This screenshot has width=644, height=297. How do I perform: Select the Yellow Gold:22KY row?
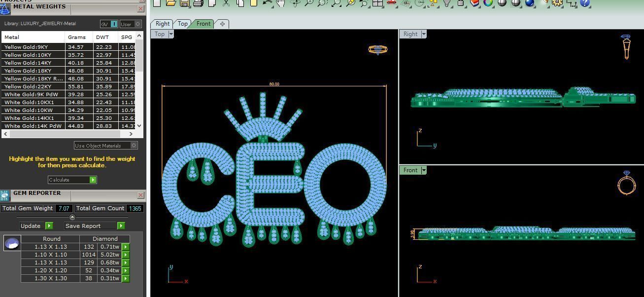click(x=68, y=86)
